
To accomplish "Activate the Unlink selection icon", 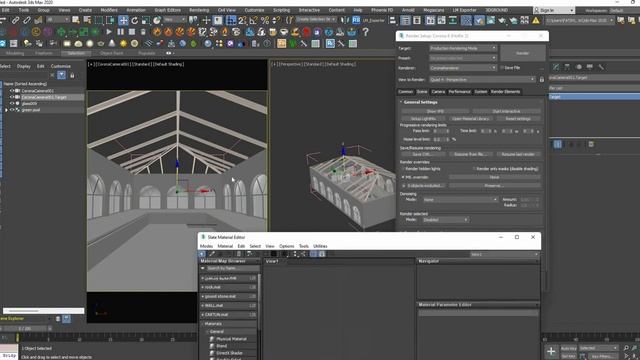I will pyautogui.click(x=27, y=20).
